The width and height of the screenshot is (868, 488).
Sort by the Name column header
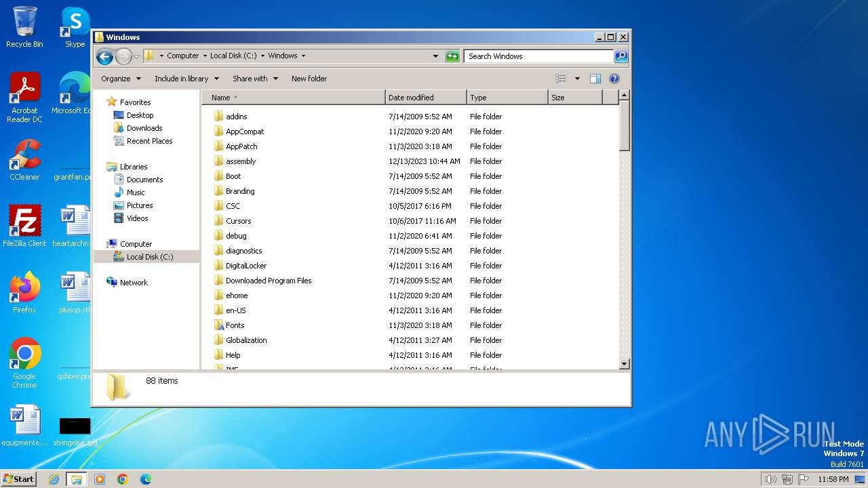coord(294,98)
